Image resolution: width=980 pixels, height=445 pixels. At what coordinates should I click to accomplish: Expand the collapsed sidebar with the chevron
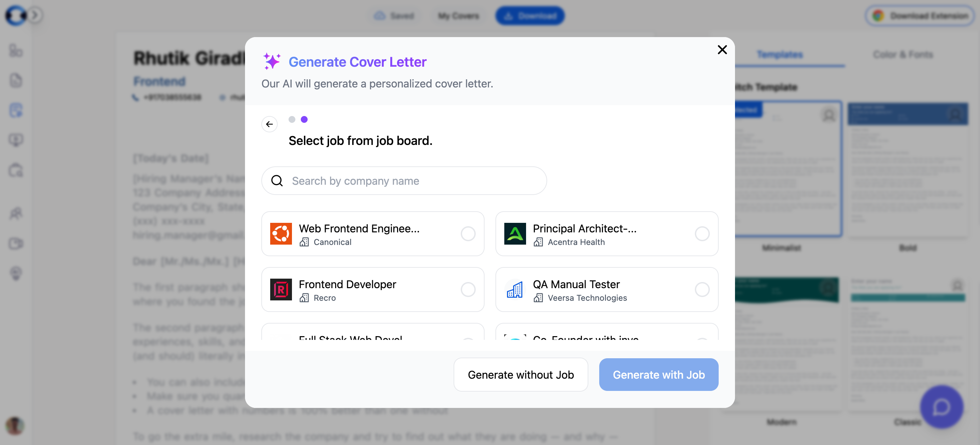(35, 16)
